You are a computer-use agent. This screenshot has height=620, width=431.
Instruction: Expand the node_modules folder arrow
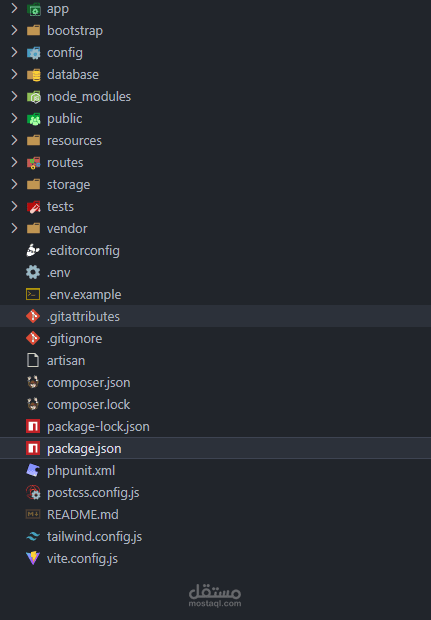(14, 96)
